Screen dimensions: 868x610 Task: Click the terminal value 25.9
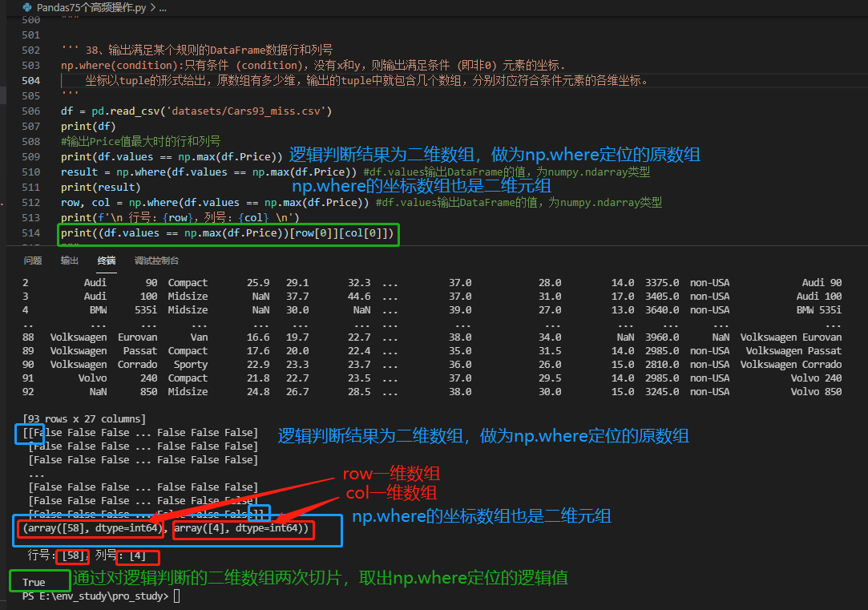[258, 283]
